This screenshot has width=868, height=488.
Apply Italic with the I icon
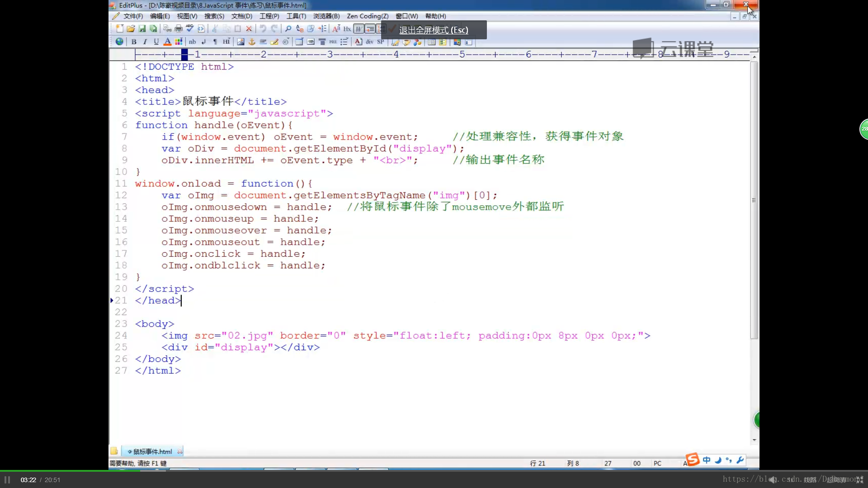pos(145,42)
